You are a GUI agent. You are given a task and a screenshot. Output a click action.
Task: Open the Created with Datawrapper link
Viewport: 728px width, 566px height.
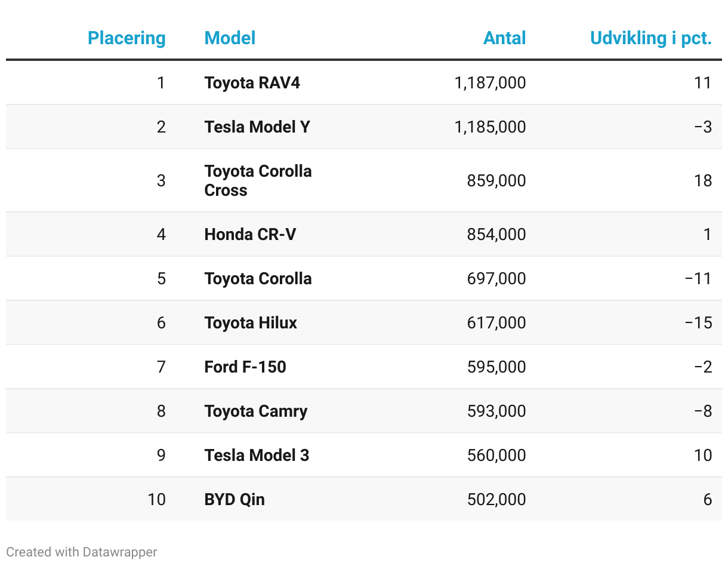click(82, 552)
